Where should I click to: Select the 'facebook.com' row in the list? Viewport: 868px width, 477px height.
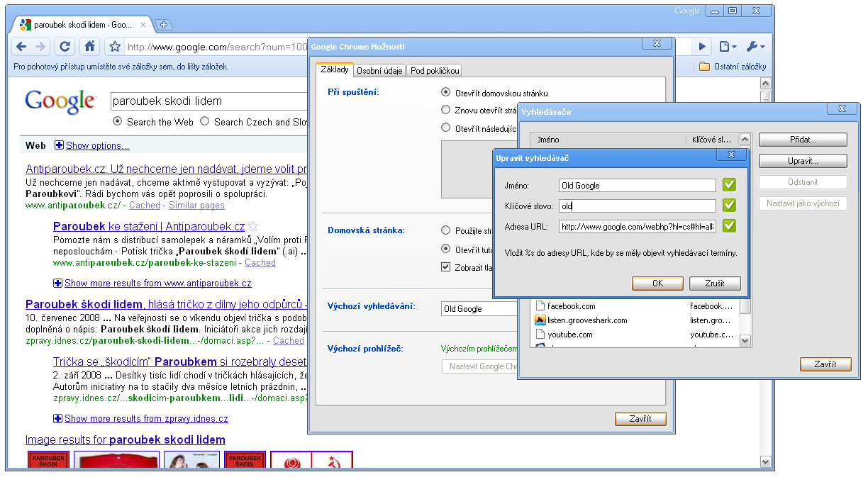(635, 306)
